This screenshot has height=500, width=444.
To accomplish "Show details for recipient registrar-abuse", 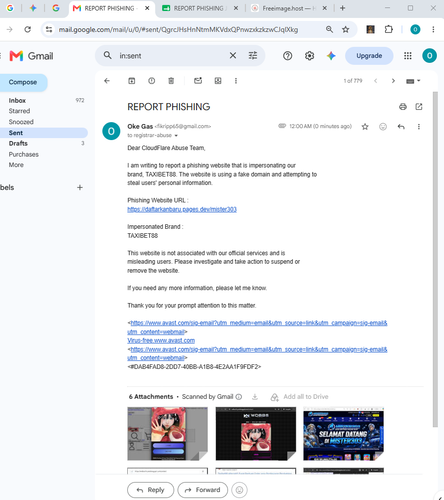I will tap(176, 136).
